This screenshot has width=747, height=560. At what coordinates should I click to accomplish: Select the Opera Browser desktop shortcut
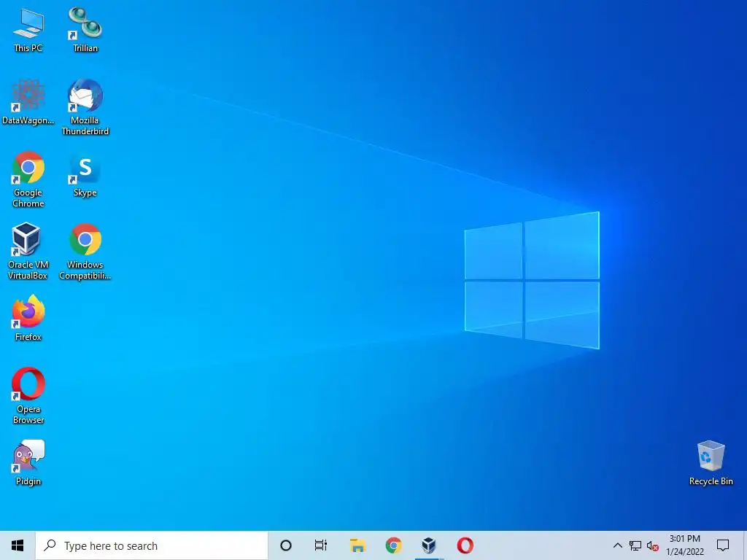pyautogui.click(x=28, y=396)
